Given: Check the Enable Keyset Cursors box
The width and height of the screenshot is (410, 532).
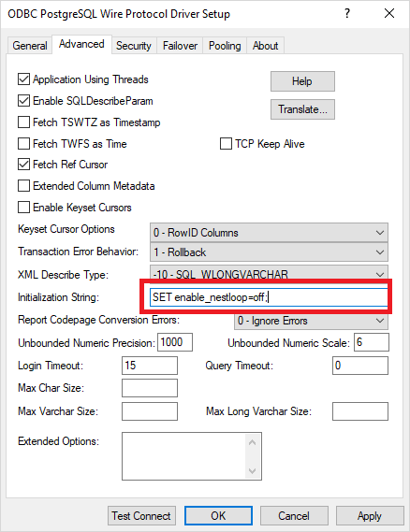Looking at the screenshot, I should (23, 208).
